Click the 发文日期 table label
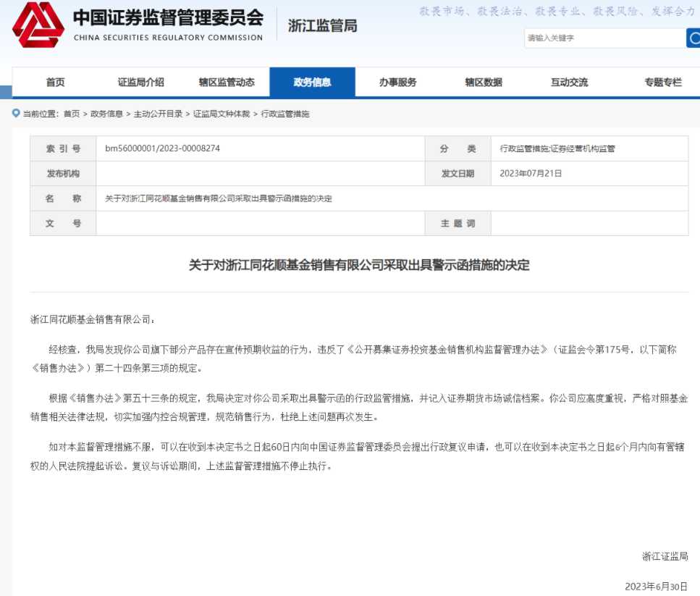The height and width of the screenshot is (596, 700). tap(458, 174)
